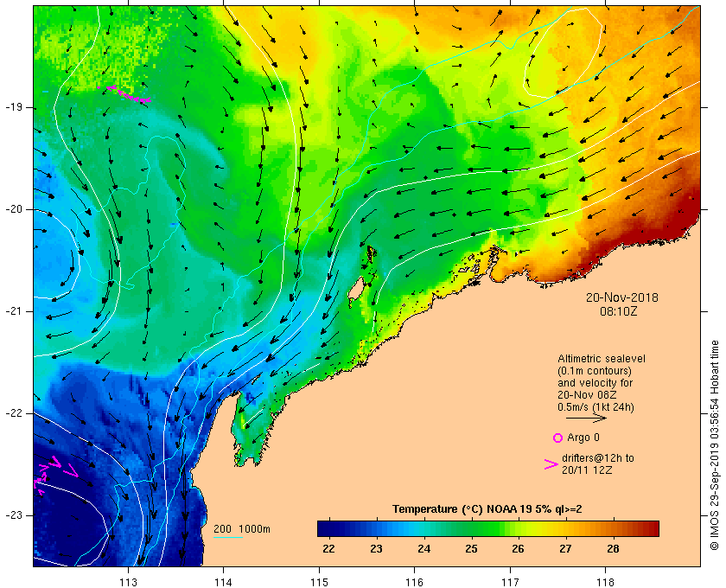Click the dark red 28°C end of colorbar
Image resolution: width=726 pixels, height=588 pixels.
pos(652,528)
